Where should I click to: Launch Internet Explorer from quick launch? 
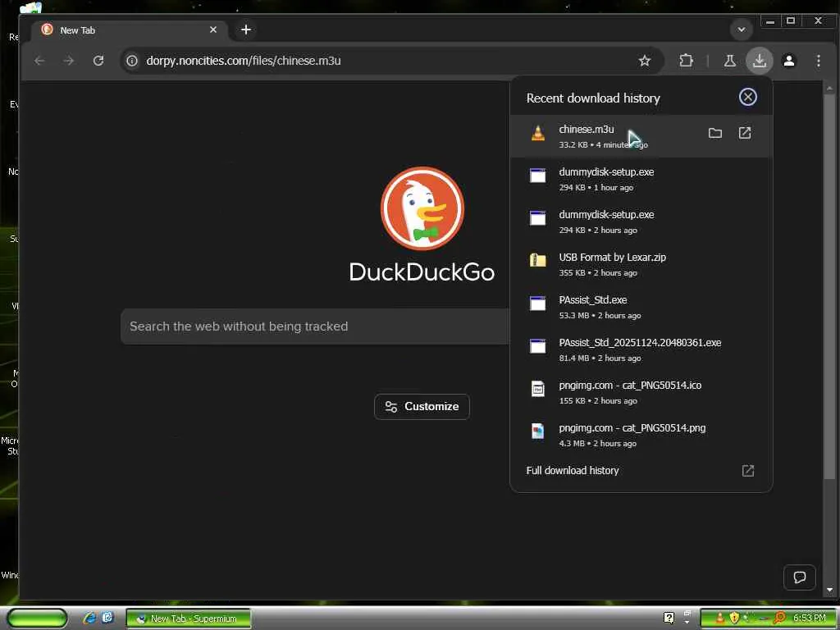pos(89,619)
